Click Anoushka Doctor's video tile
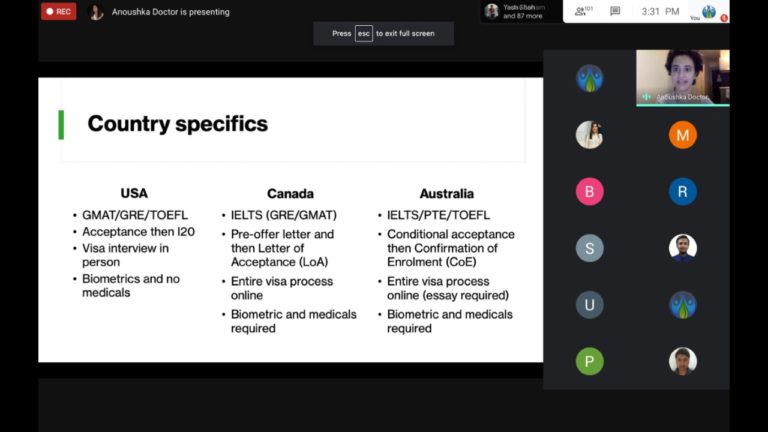 pyautogui.click(x=683, y=77)
